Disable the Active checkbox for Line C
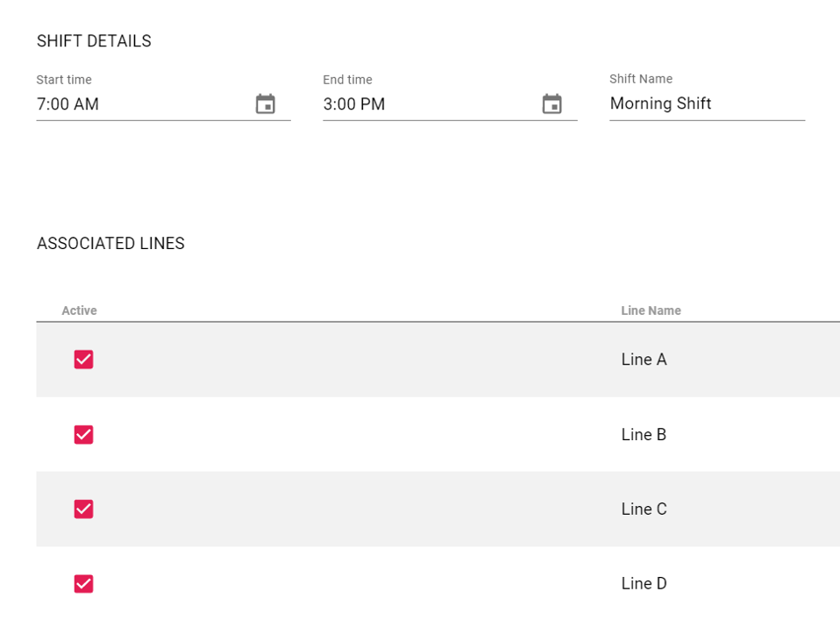This screenshot has height=634, width=840. 83,509
